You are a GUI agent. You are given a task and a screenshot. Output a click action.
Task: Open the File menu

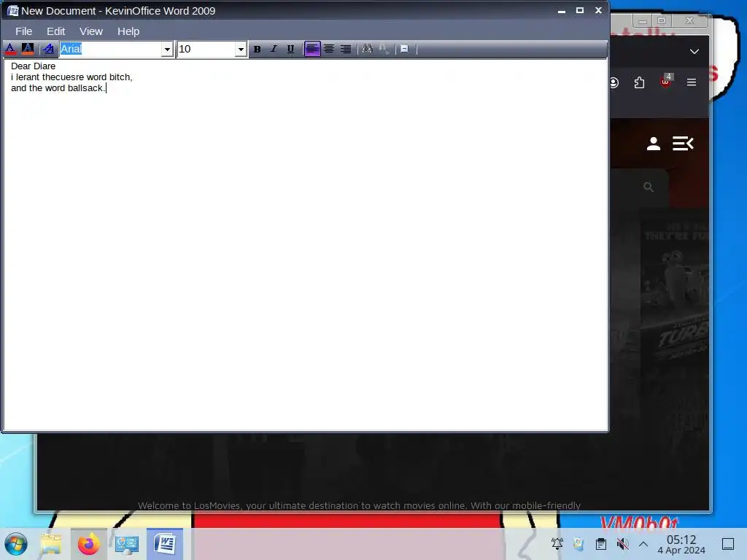pos(24,31)
